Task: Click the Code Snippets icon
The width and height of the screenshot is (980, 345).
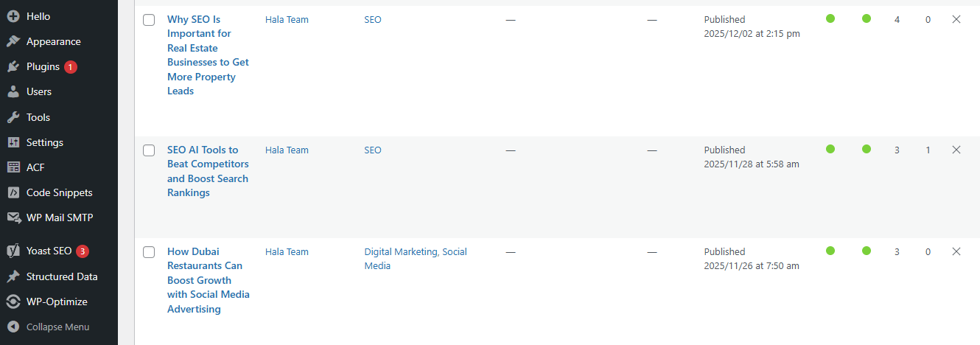Action: point(13,192)
